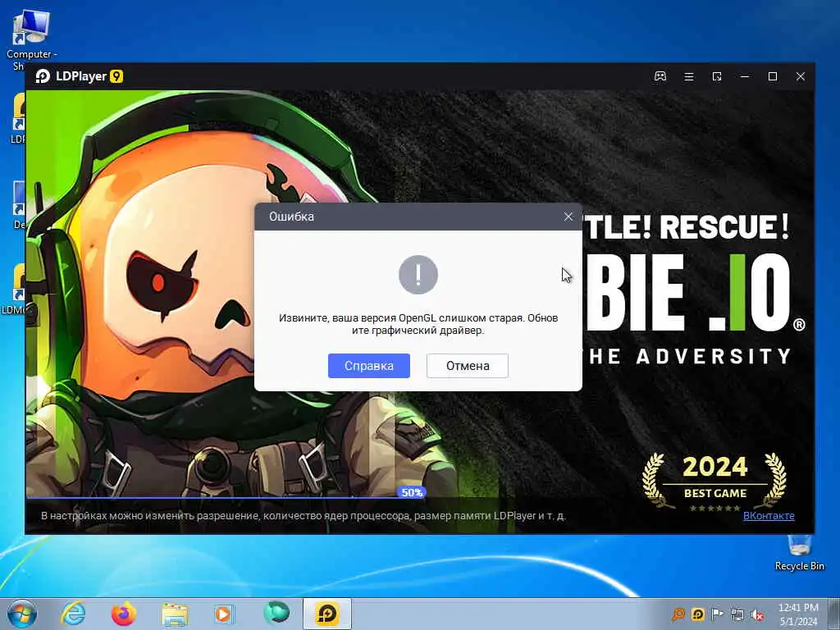Image resolution: width=840 pixels, height=630 pixels.
Task: Click the LDPlayer icon in system tray
Action: [x=697, y=614]
